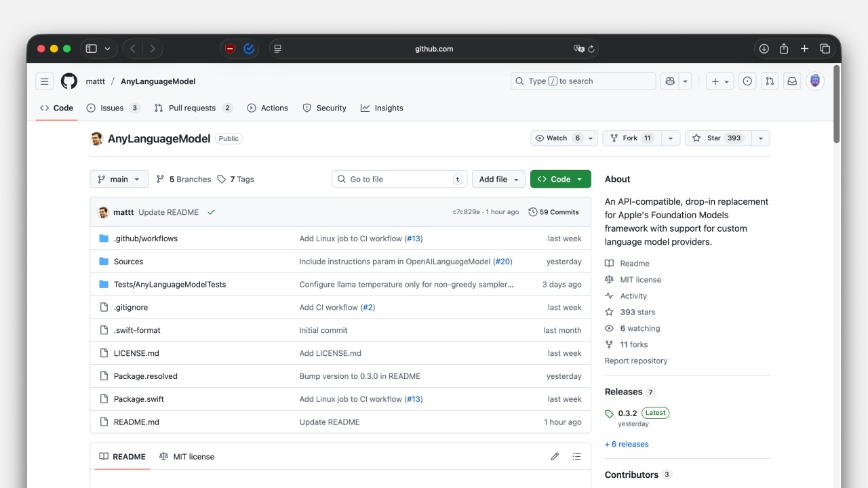This screenshot has width=868, height=488.
Task: Click Safari's reload page icon
Action: tap(591, 49)
